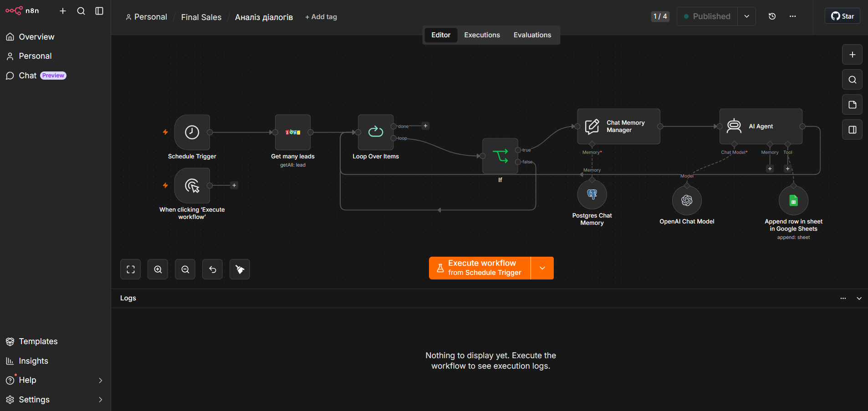Reset canvas zoom with undo arrow icon
Screen dimensions: 868x411
click(x=213, y=269)
